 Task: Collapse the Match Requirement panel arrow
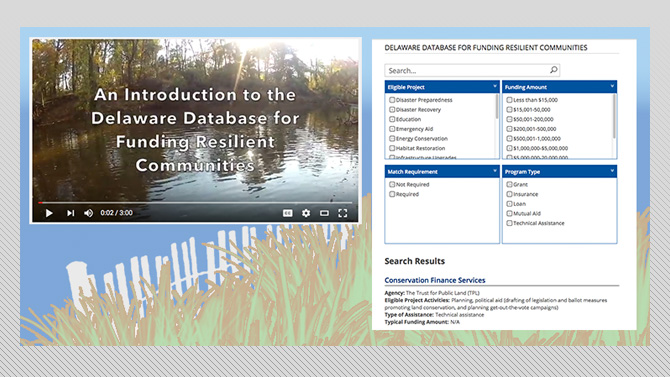(495, 171)
